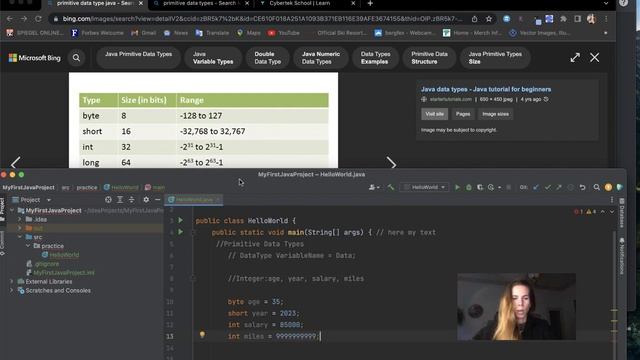Screen dimensions: 640x360
Task: Expand Scratches and Consoles node
Action: 12,291
